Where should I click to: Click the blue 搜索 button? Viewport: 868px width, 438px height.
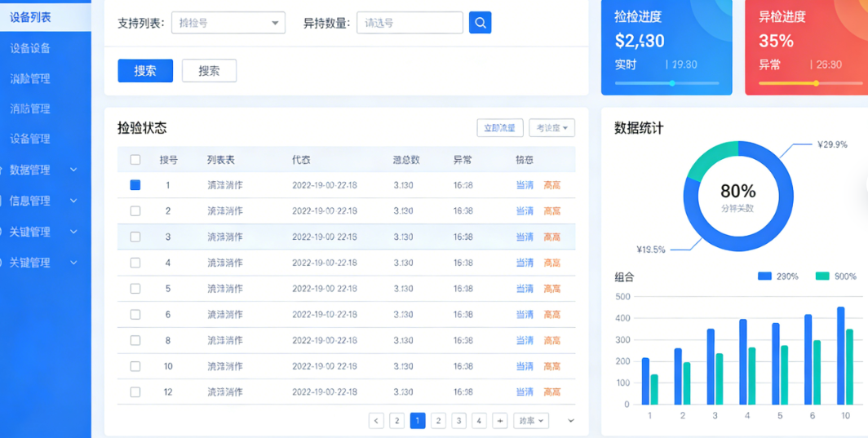tap(145, 71)
